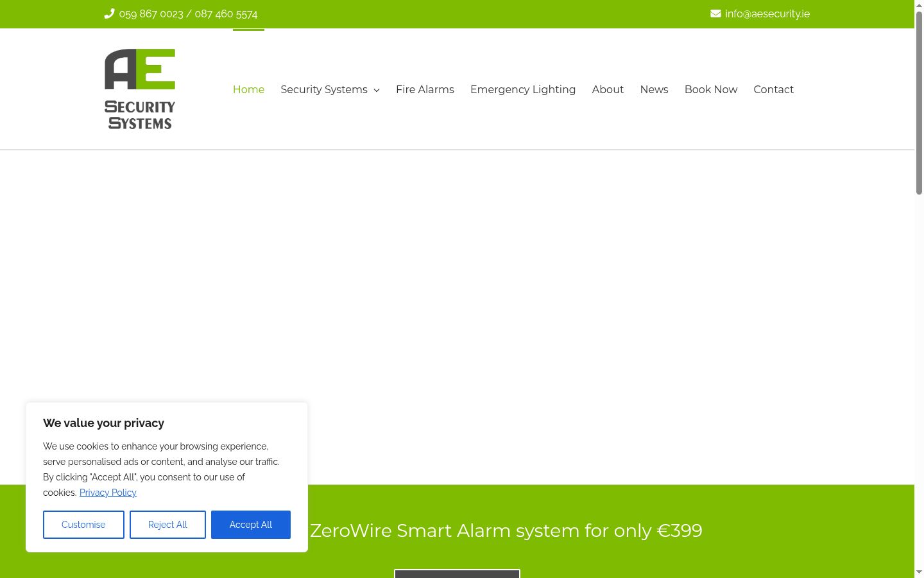The width and height of the screenshot is (924, 578).
Task: Customise cookie preferences
Action: pos(83,525)
